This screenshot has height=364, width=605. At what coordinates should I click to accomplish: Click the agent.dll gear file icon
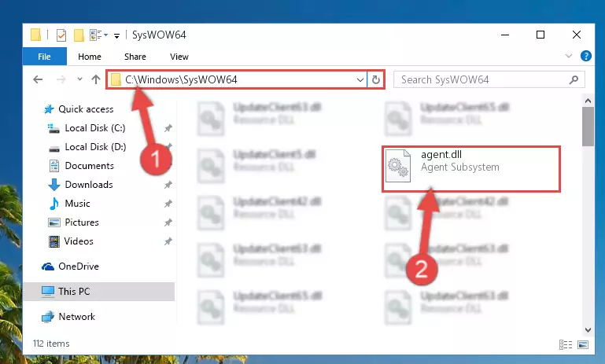point(399,166)
